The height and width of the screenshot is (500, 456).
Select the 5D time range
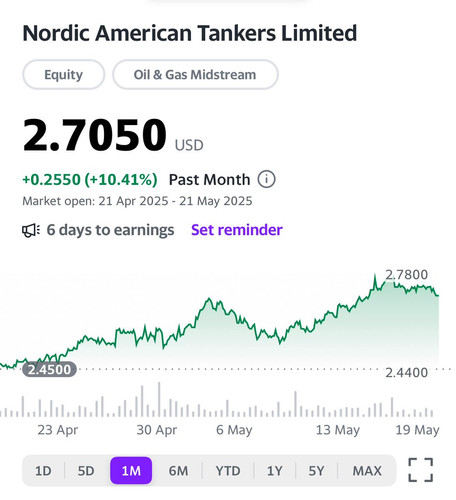click(86, 471)
